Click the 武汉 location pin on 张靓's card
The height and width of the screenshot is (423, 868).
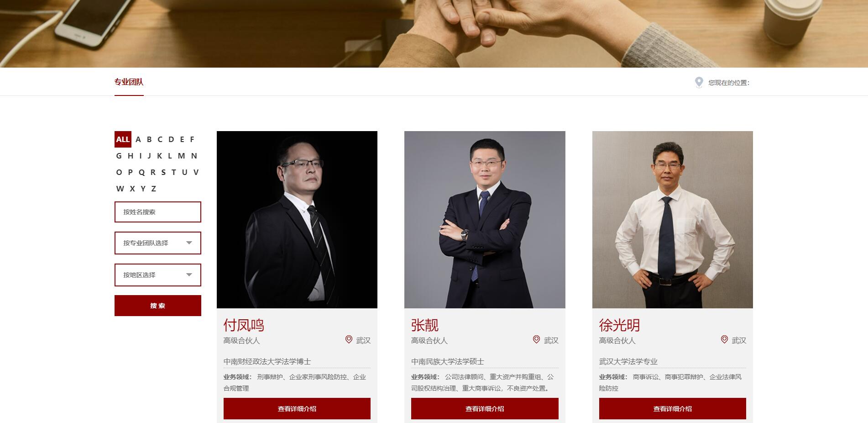click(x=536, y=339)
